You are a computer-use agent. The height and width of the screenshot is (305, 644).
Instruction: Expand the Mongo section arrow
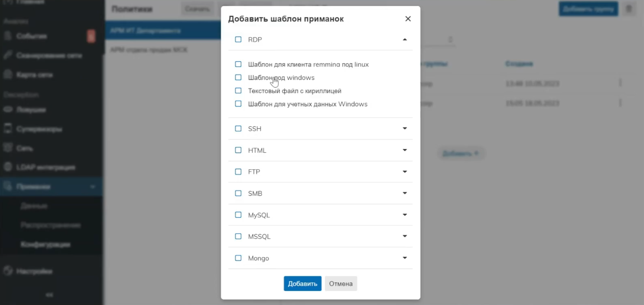pyautogui.click(x=404, y=258)
